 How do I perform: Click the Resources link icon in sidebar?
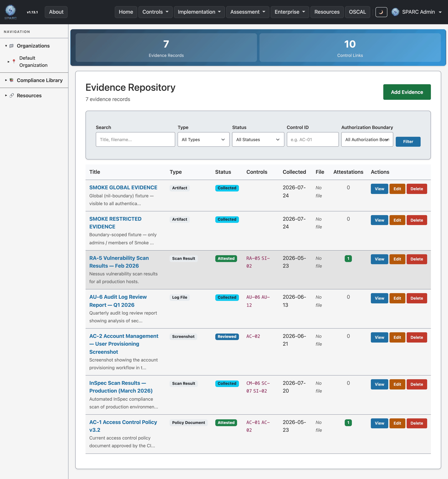[11, 95]
